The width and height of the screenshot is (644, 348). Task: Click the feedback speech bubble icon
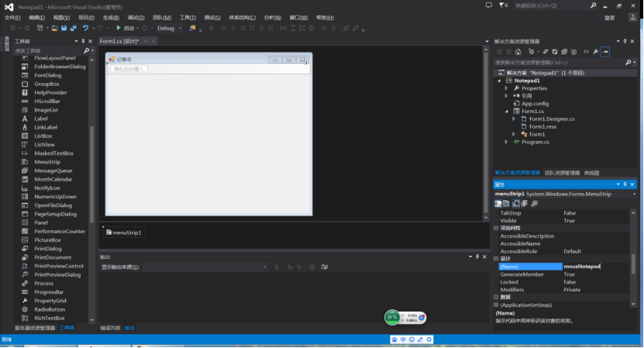(x=489, y=5)
